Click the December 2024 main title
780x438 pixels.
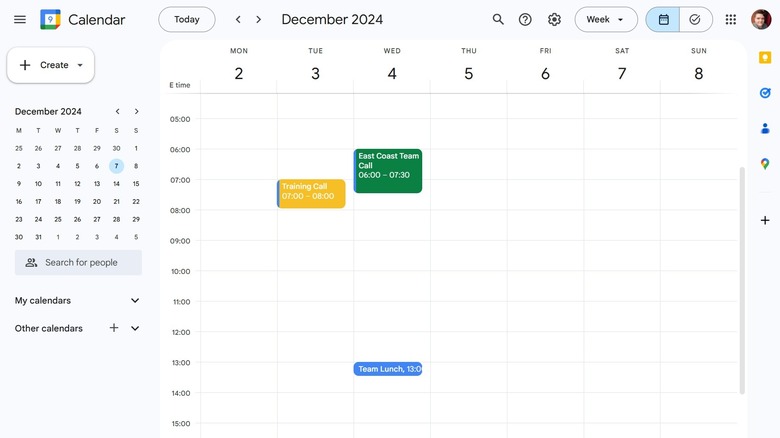click(332, 19)
